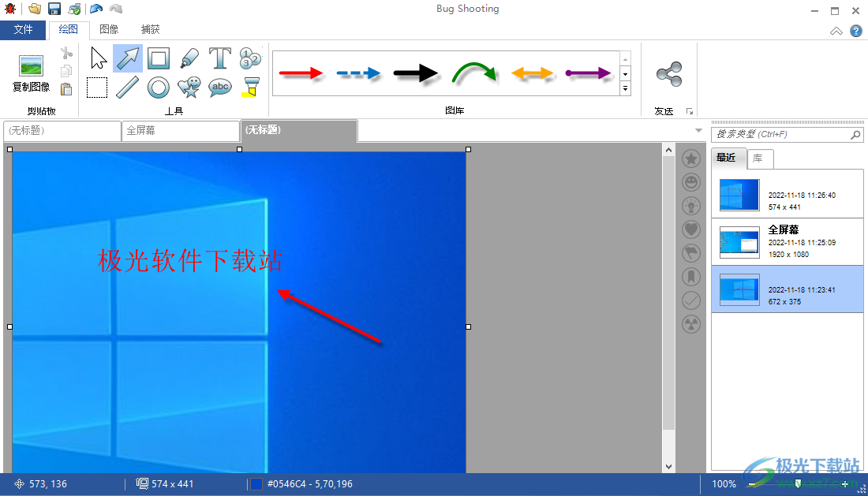The height and width of the screenshot is (496, 868).
Task: Toggle the bookmark tag
Action: tap(691, 277)
